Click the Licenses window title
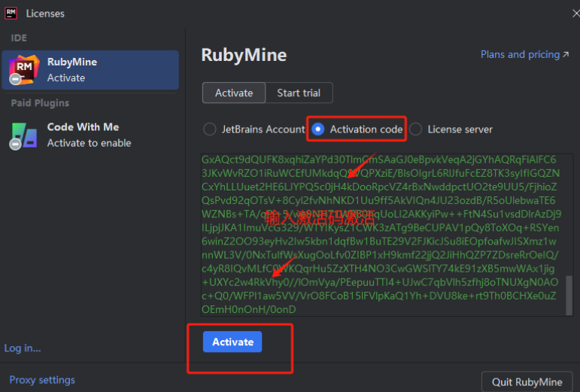Viewport: 580px width, 392px height. click(45, 14)
